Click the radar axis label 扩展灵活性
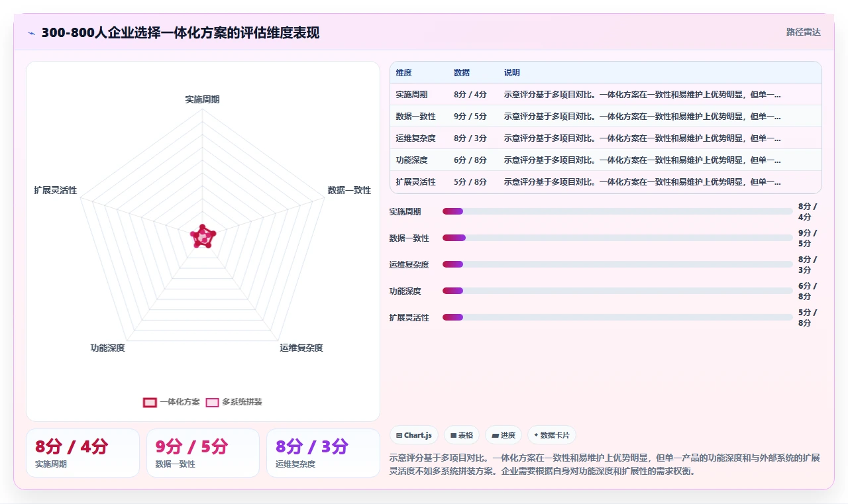Viewport: 848px width, 504px height. pyautogui.click(x=56, y=190)
